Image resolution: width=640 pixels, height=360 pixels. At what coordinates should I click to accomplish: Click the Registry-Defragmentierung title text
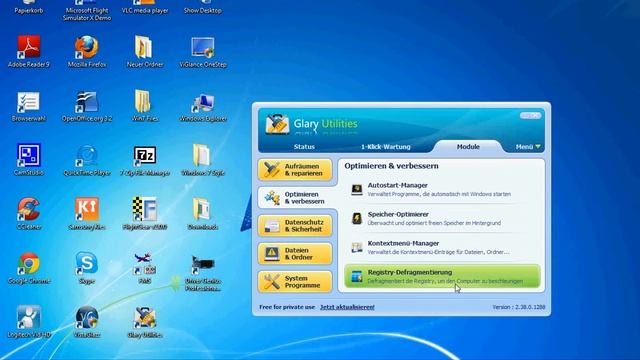[x=410, y=272]
